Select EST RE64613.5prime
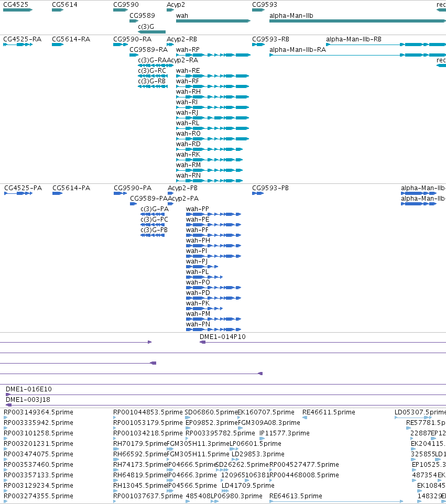446x504 pixels. point(296,496)
